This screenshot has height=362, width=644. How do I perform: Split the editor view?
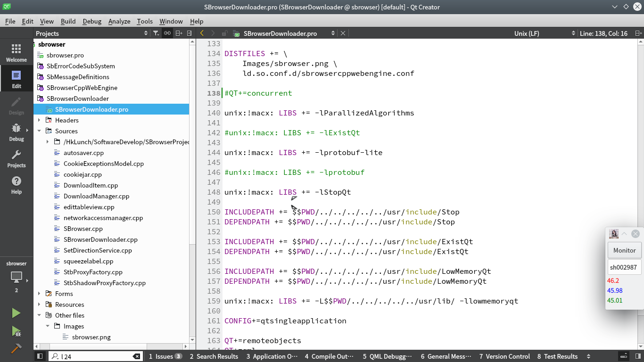(x=638, y=33)
